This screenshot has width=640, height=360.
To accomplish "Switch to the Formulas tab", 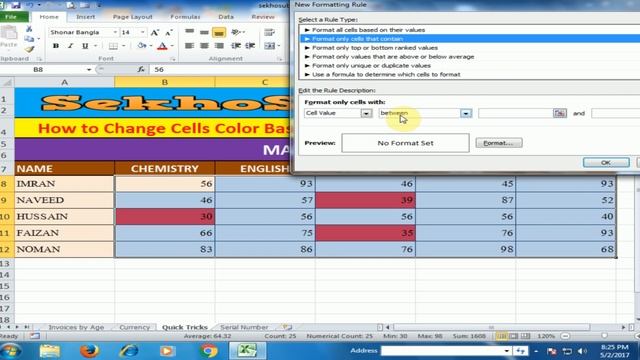I will pyautogui.click(x=185, y=17).
